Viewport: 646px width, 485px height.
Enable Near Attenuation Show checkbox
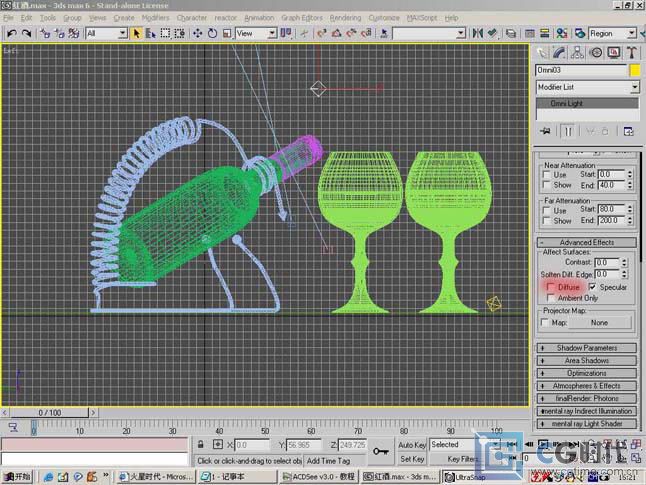point(547,185)
